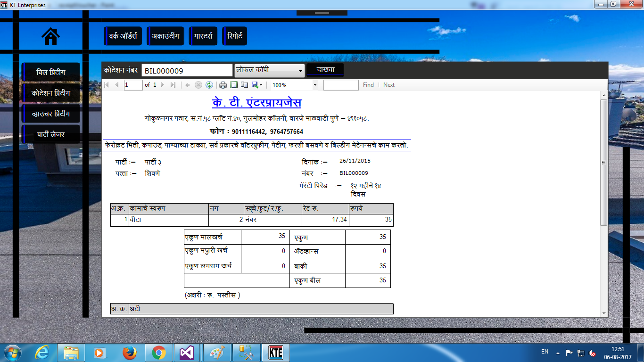Click the Home icon
Viewport: 644px width, 362px height.
point(51,36)
